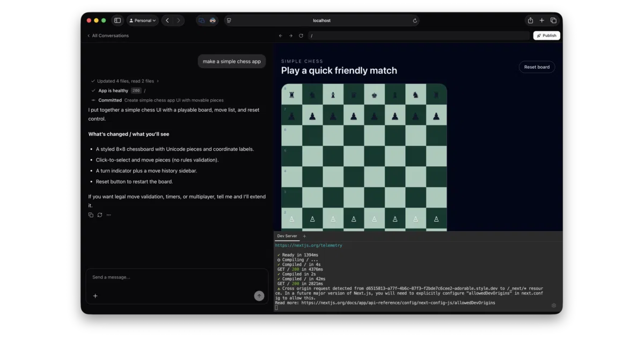Reload the page from Safari address bar

[x=414, y=20]
